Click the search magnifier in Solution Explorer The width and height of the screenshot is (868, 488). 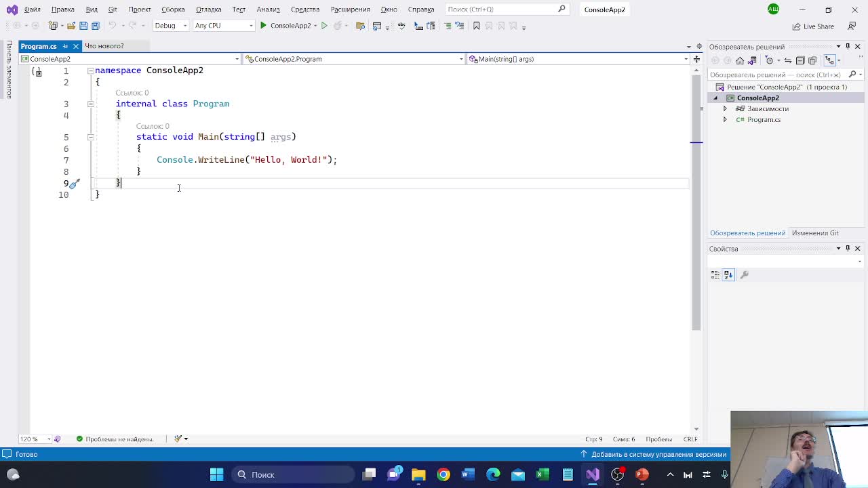point(853,75)
